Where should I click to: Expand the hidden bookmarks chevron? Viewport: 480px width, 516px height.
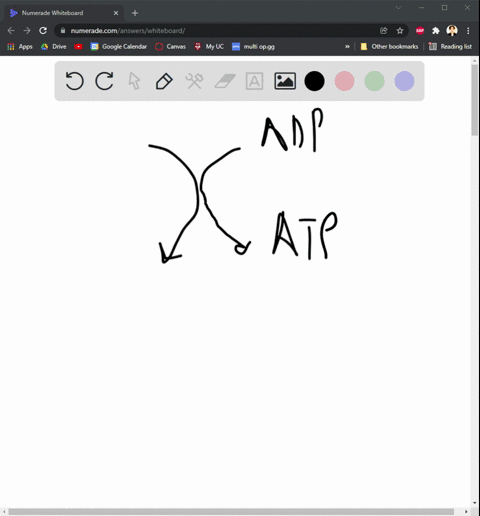click(347, 47)
